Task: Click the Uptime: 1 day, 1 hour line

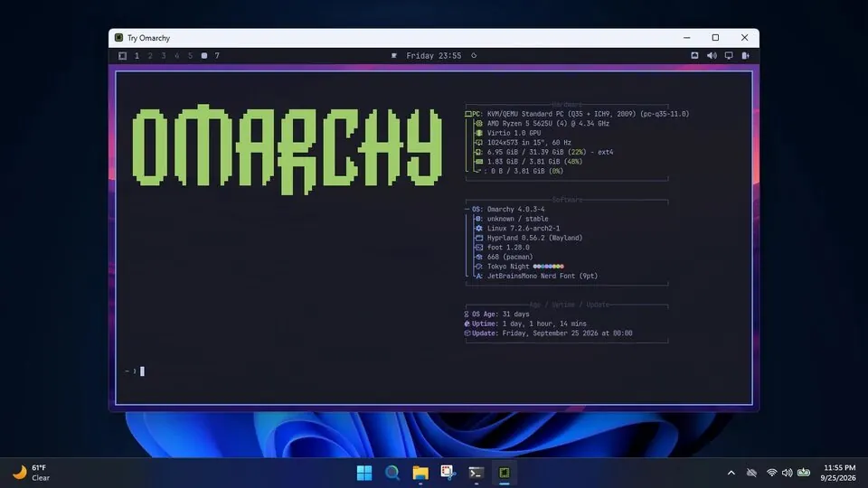Action: click(x=524, y=324)
